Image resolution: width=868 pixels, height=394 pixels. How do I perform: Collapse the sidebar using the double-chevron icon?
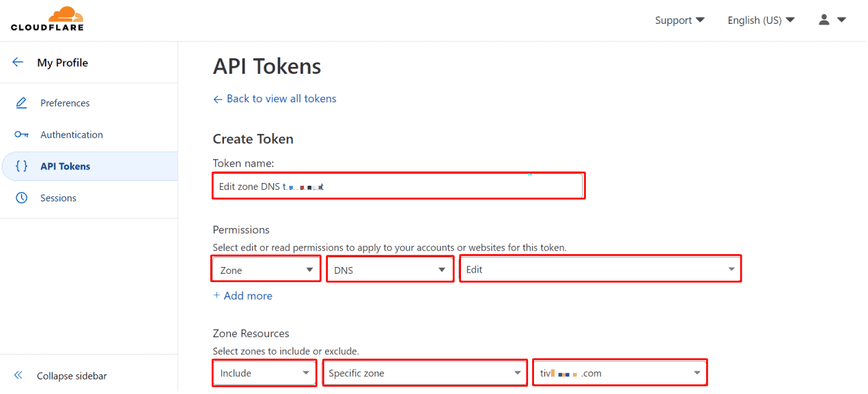pos(18,376)
